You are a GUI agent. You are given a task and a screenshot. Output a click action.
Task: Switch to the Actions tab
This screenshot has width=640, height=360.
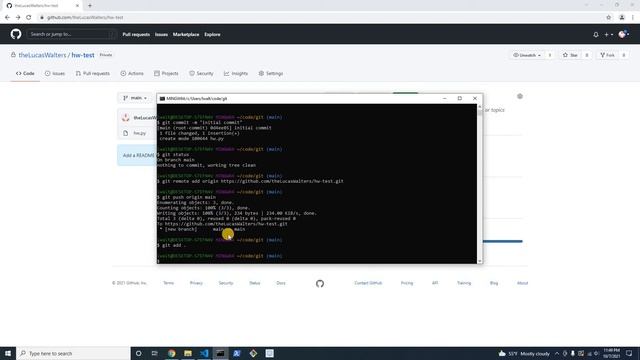pos(132,73)
